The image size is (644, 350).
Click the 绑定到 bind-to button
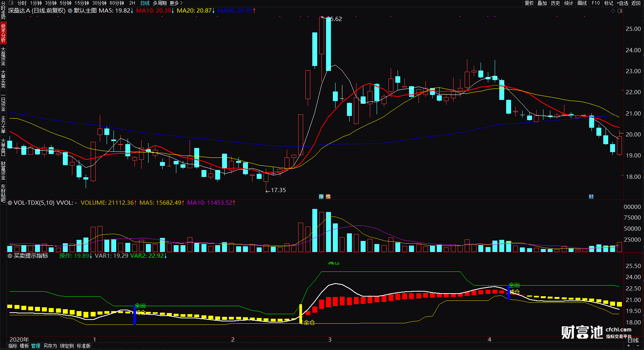[67, 346]
